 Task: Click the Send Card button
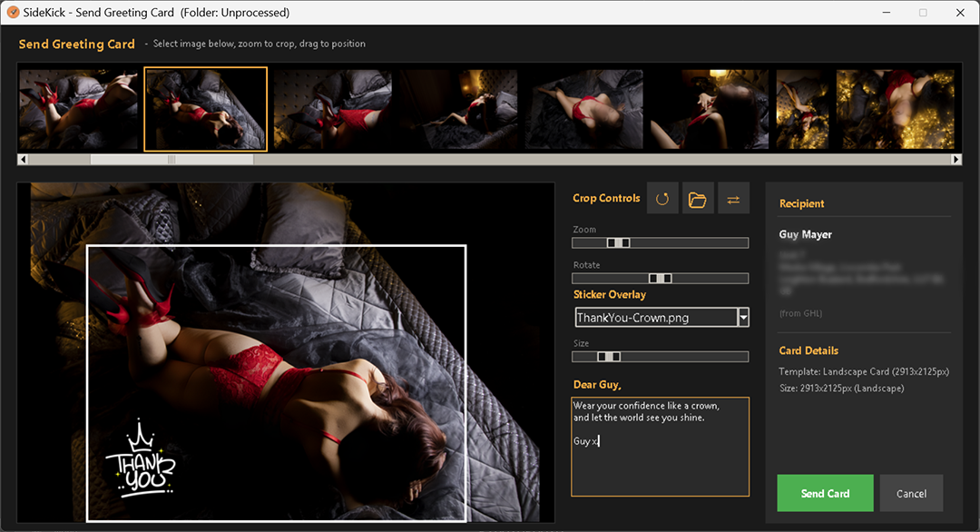pyautogui.click(x=825, y=493)
